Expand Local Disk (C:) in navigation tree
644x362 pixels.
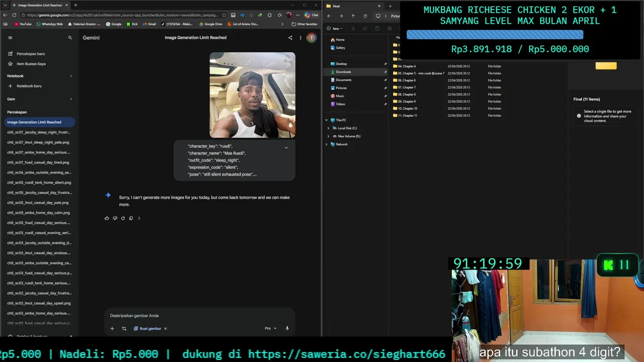(329, 128)
